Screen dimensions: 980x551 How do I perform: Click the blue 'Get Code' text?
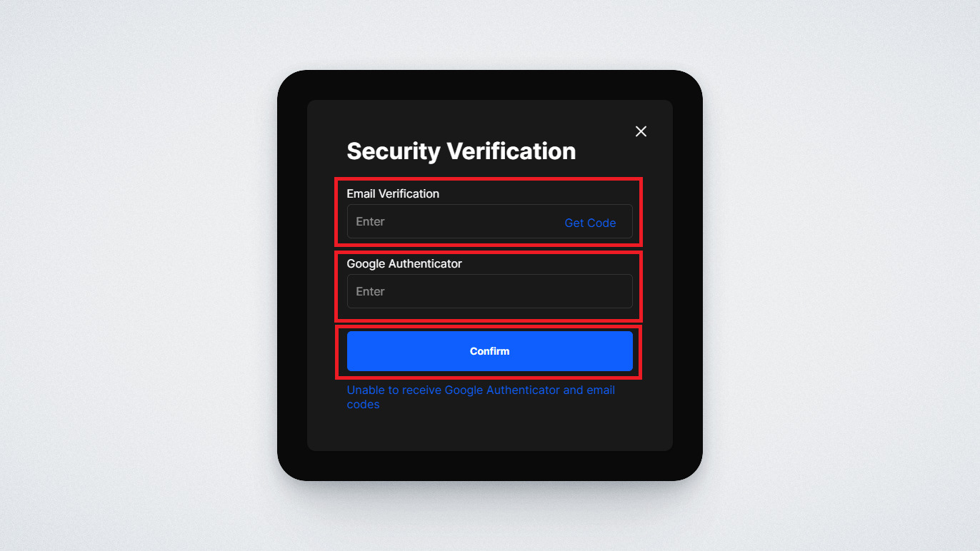coord(590,223)
